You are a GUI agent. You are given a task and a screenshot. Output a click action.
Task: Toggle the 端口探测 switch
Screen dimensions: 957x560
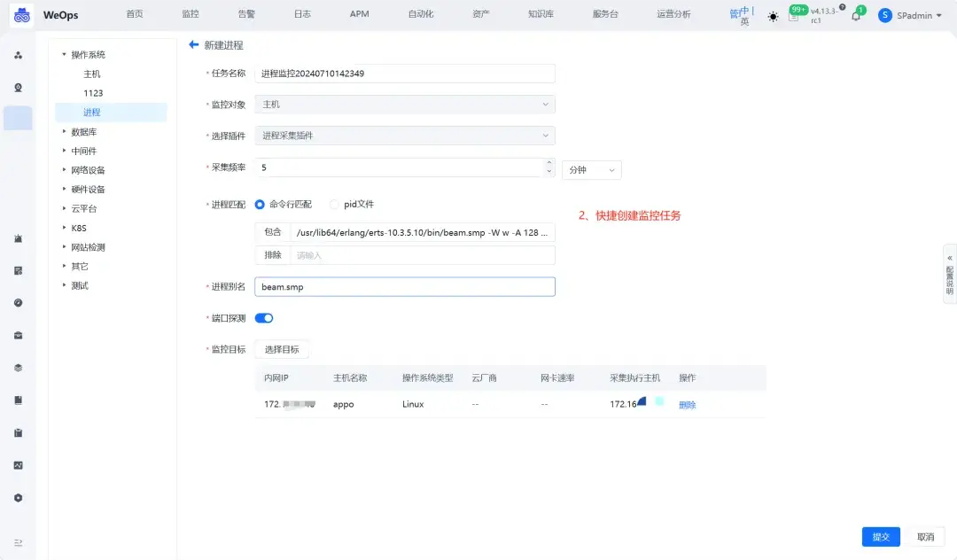264,318
